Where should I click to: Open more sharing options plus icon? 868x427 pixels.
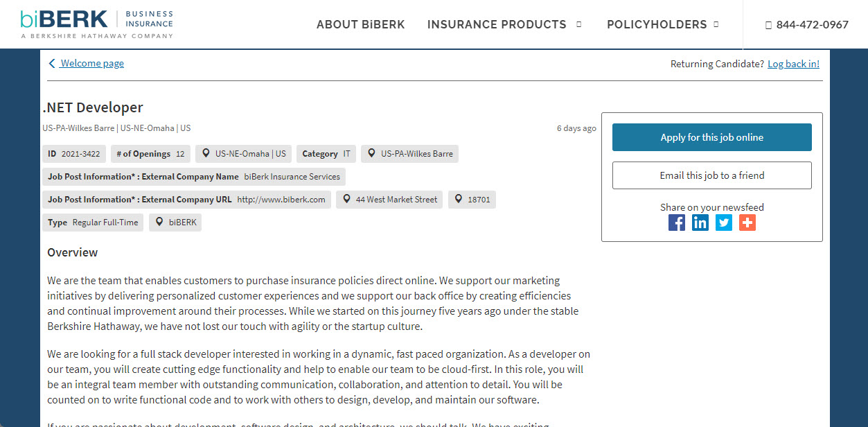pyautogui.click(x=747, y=223)
